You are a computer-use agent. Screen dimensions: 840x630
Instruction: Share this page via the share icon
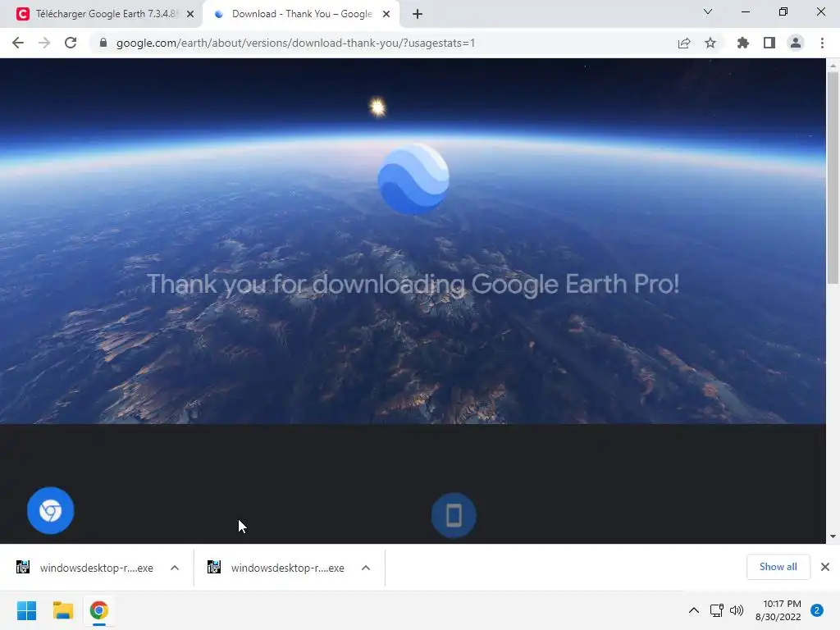(x=684, y=43)
